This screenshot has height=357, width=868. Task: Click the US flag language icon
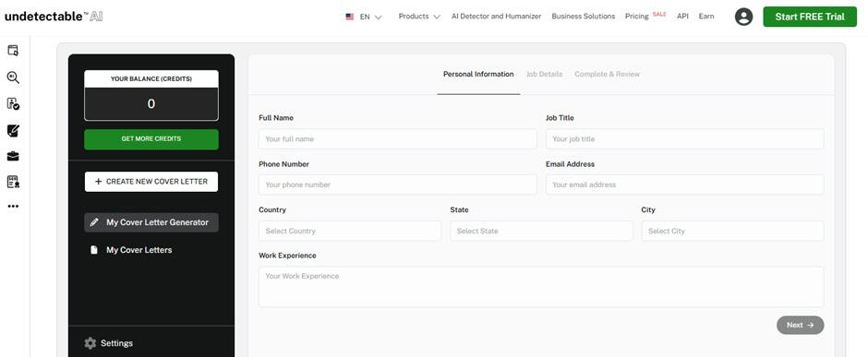pyautogui.click(x=350, y=17)
